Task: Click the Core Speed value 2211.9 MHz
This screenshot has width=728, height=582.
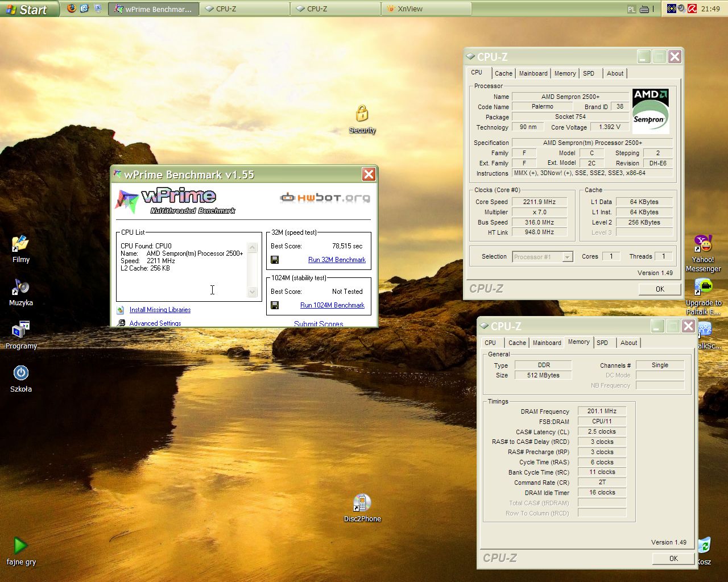Action: pyautogui.click(x=539, y=202)
